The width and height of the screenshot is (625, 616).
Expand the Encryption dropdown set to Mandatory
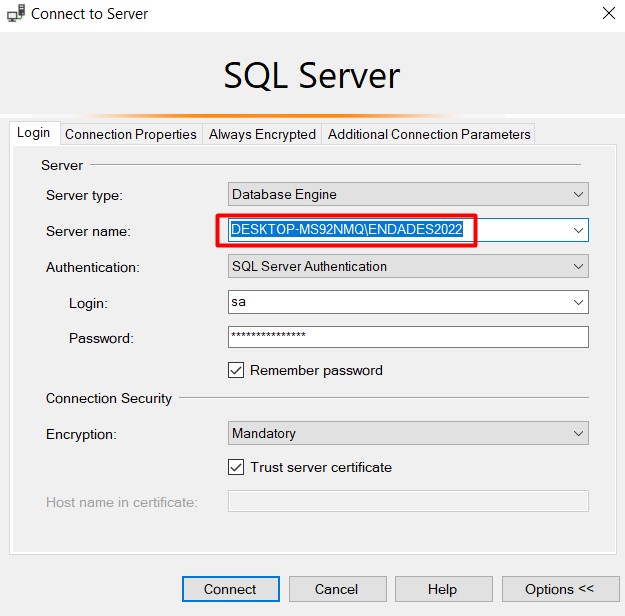pos(408,433)
